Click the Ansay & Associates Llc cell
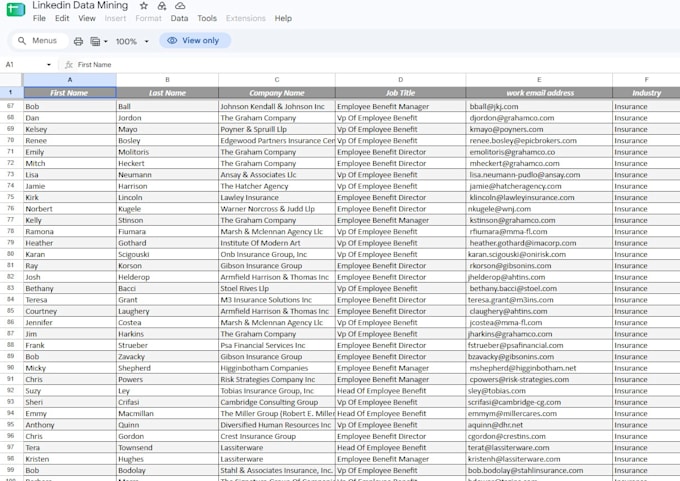Screen dimensions: 680x481 277,175
